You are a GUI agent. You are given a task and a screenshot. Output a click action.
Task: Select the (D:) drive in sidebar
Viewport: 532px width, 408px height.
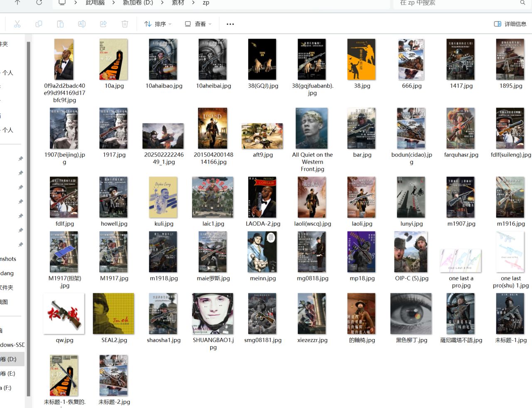tap(12, 359)
